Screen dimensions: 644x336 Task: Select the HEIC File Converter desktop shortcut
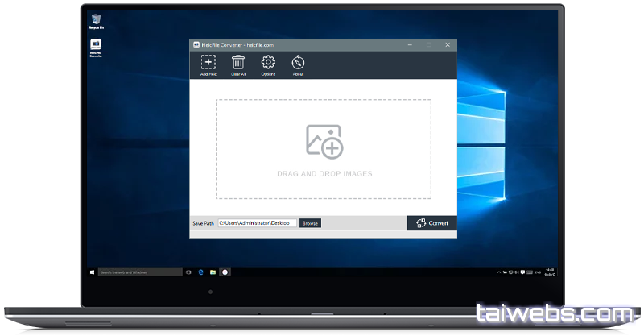click(97, 47)
